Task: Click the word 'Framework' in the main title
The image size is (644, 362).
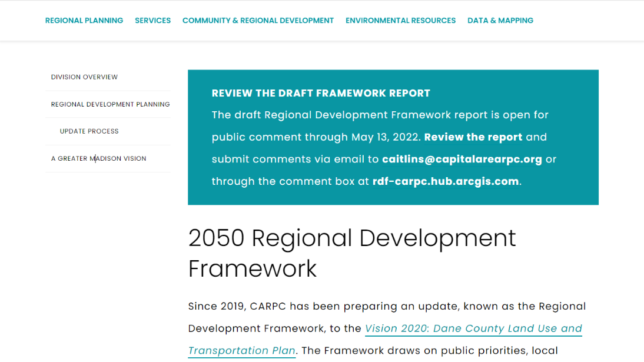Action: coord(252,269)
